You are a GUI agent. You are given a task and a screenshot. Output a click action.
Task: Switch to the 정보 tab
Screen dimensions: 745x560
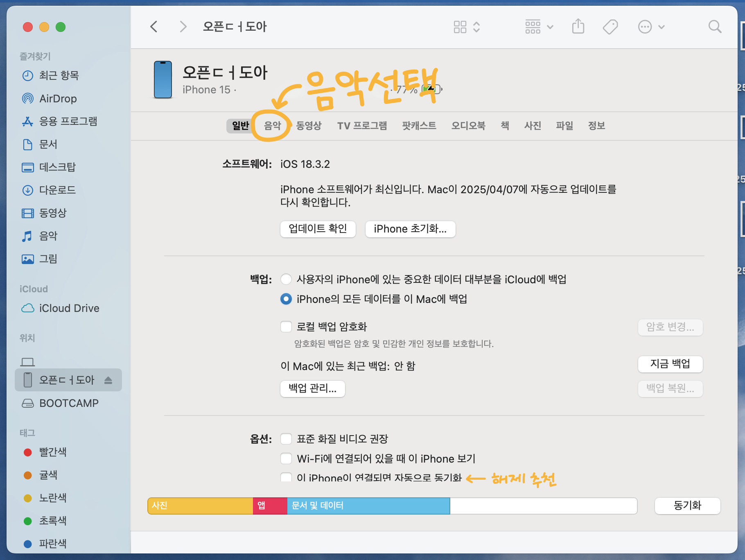[596, 126]
